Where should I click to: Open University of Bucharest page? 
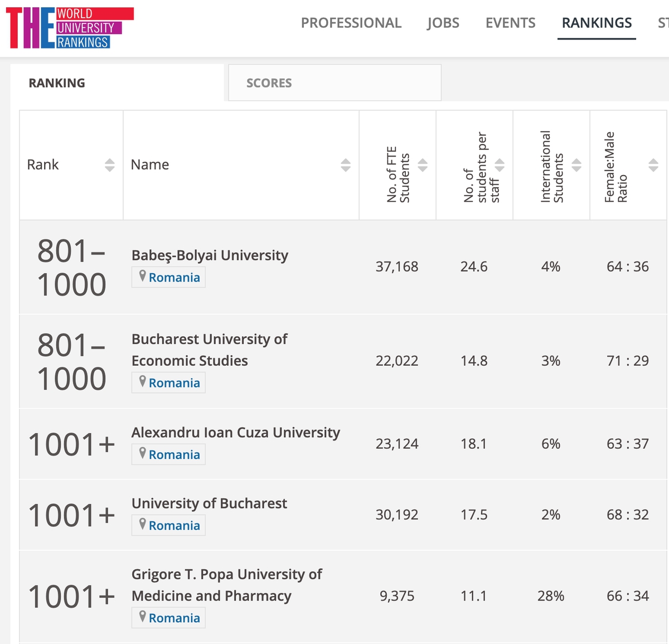pos(209,503)
